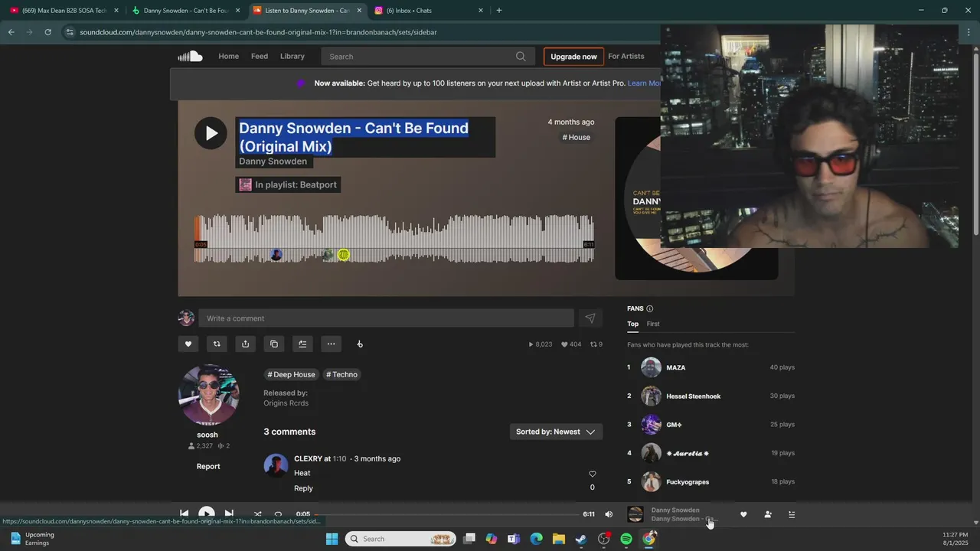
Task: Seek in the track waveform
Action: click(394, 238)
